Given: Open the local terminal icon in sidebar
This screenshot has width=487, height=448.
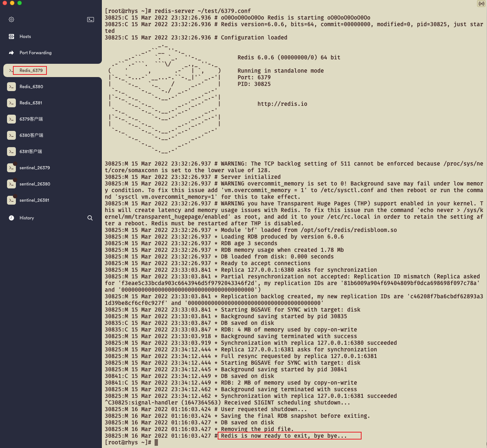Looking at the screenshot, I should 90,20.
